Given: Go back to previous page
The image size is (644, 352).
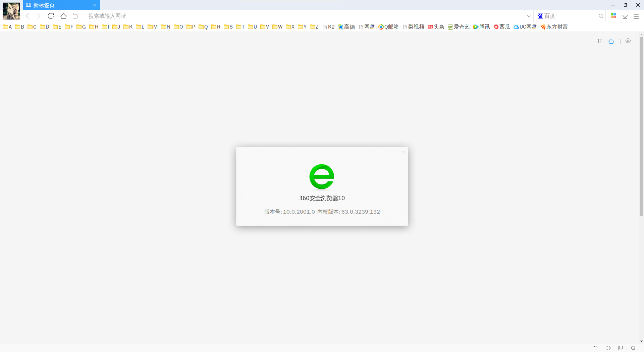Looking at the screenshot, I should tap(28, 16).
